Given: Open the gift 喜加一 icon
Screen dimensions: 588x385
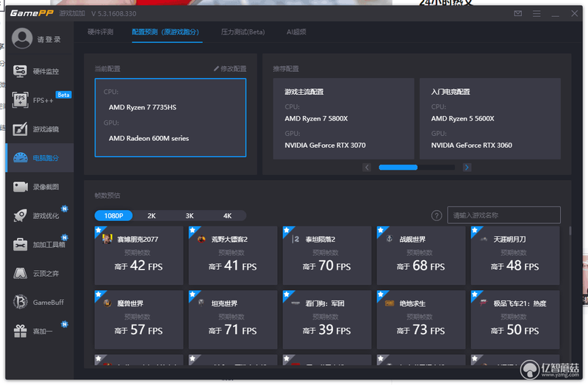Looking at the screenshot, I should pos(21,331).
